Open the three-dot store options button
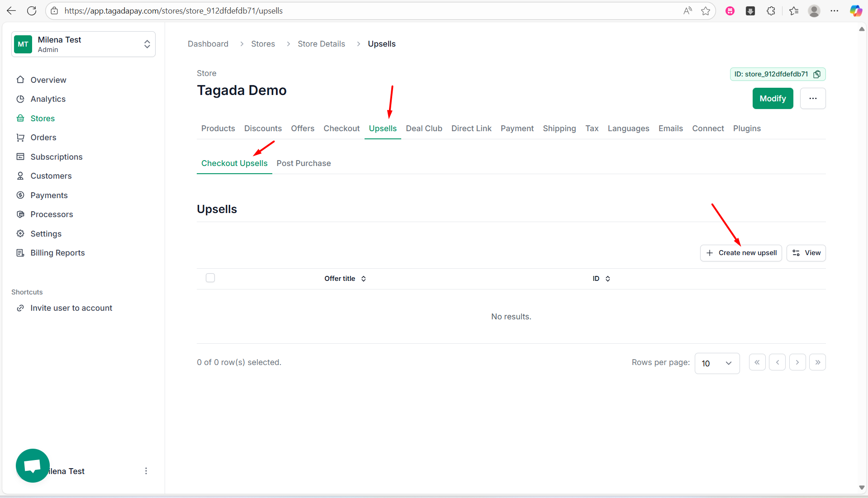The width and height of the screenshot is (868, 498). point(812,99)
